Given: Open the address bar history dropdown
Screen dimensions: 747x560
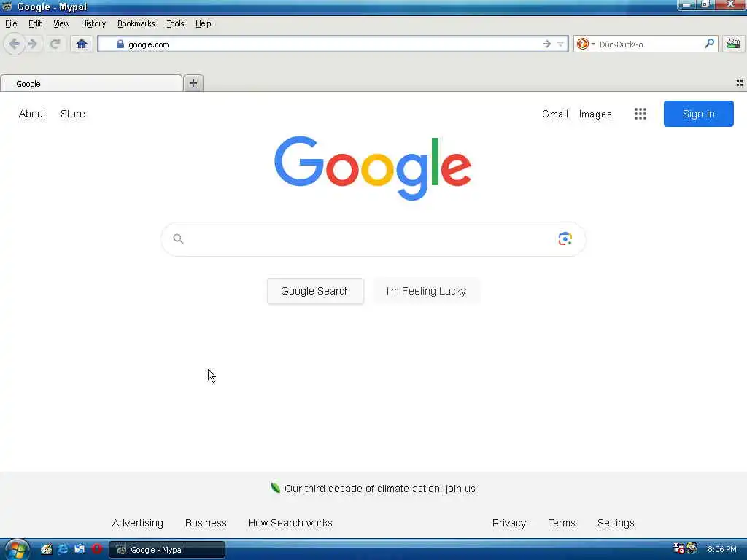Looking at the screenshot, I should (x=561, y=44).
